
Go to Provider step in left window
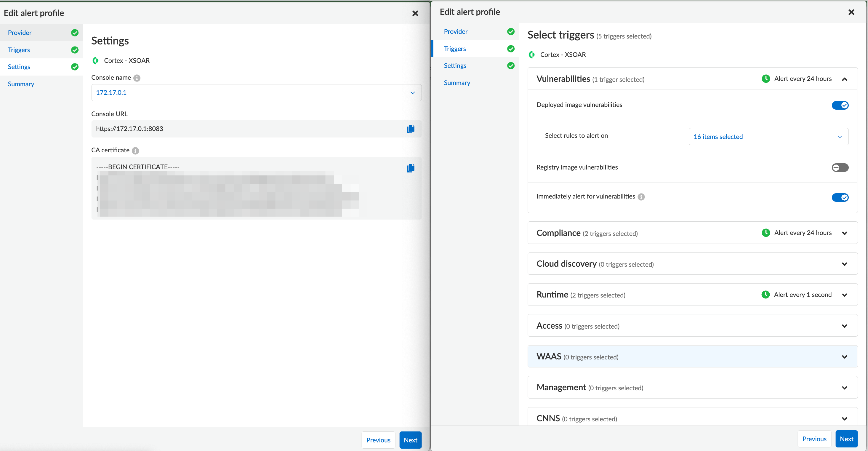(41, 33)
